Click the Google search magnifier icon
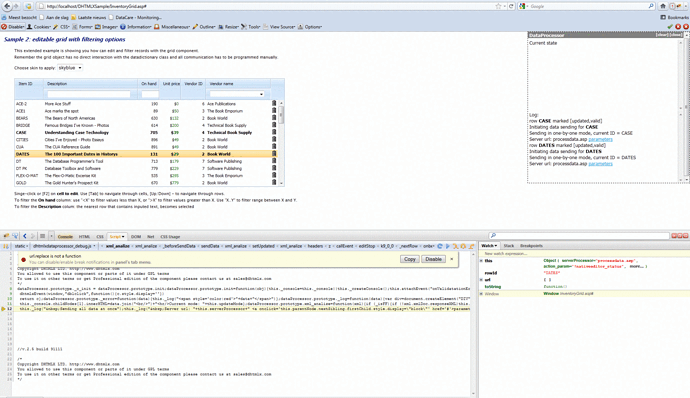Image resolution: width=690 pixels, height=398 pixels. coord(651,6)
